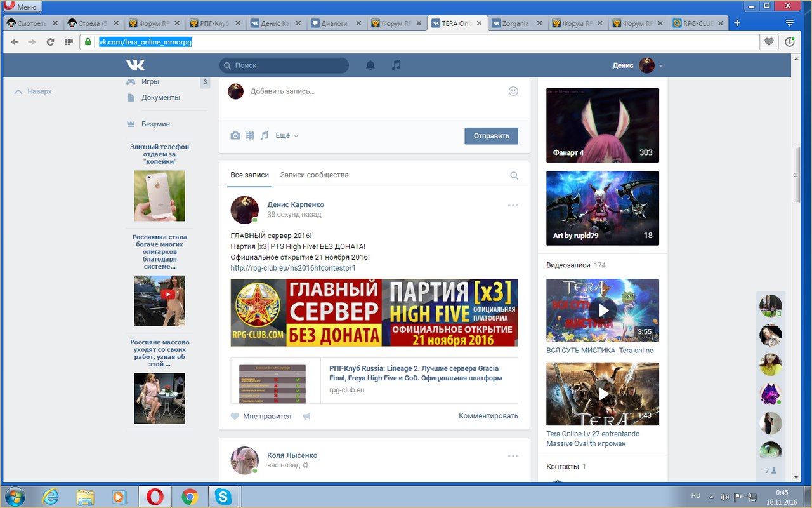Open the Фанарт 4 album thumbnail
The image size is (812, 508).
[603, 125]
